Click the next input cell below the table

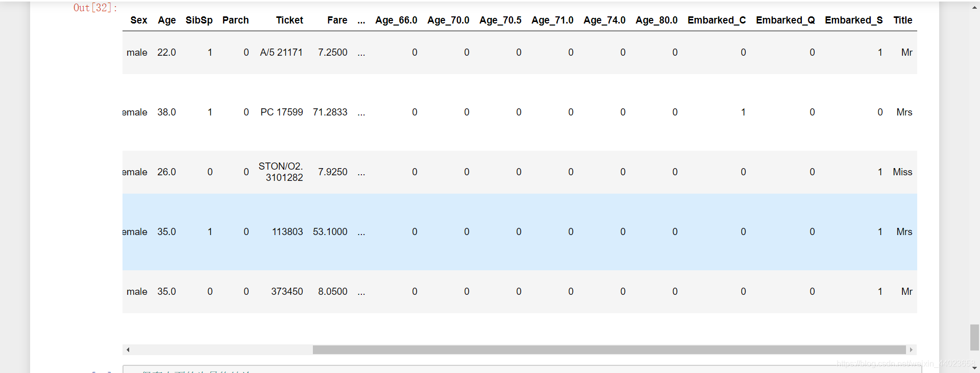coord(522,369)
